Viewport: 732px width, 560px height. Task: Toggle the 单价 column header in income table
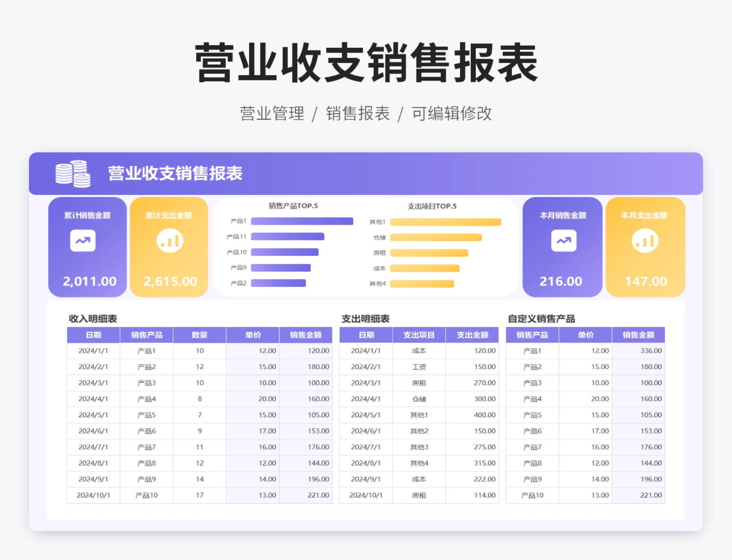coord(253,335)
